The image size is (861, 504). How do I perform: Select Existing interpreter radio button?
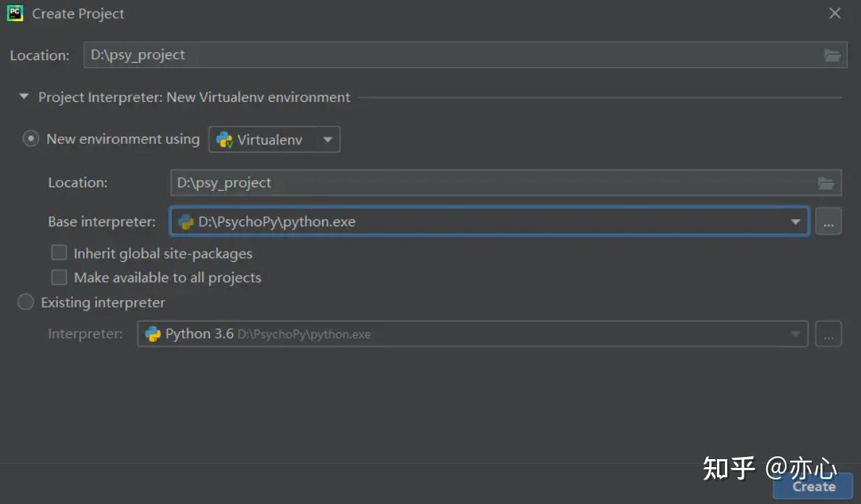(26, 302)
